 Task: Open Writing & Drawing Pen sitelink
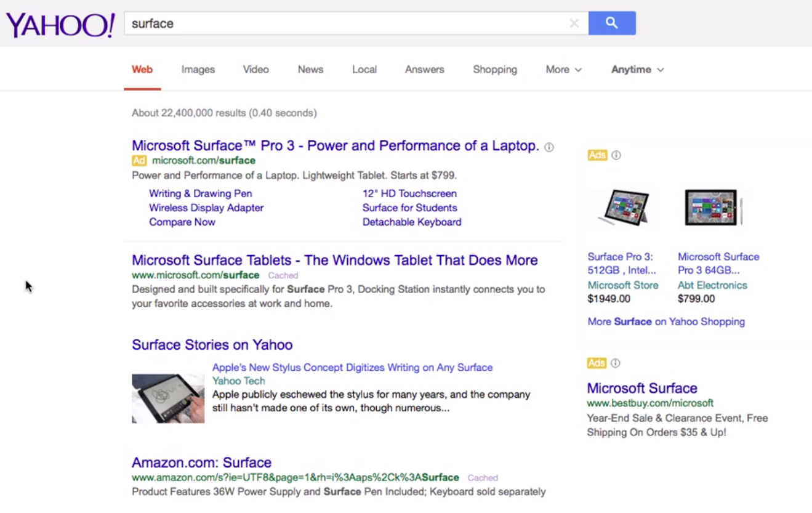click(x=201, y=193)
